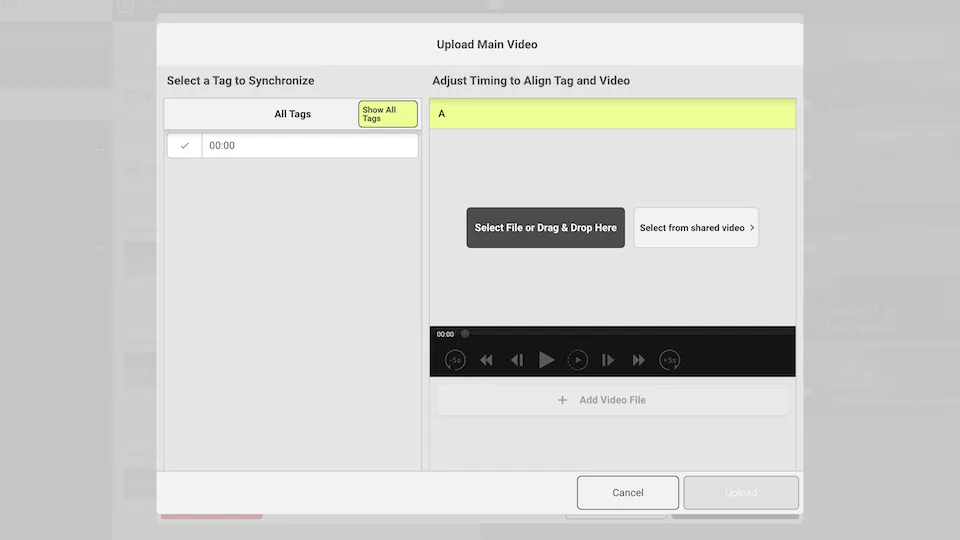
Task: Step back one frame in player
Action: pyautogui.click(x=517, y=360)
